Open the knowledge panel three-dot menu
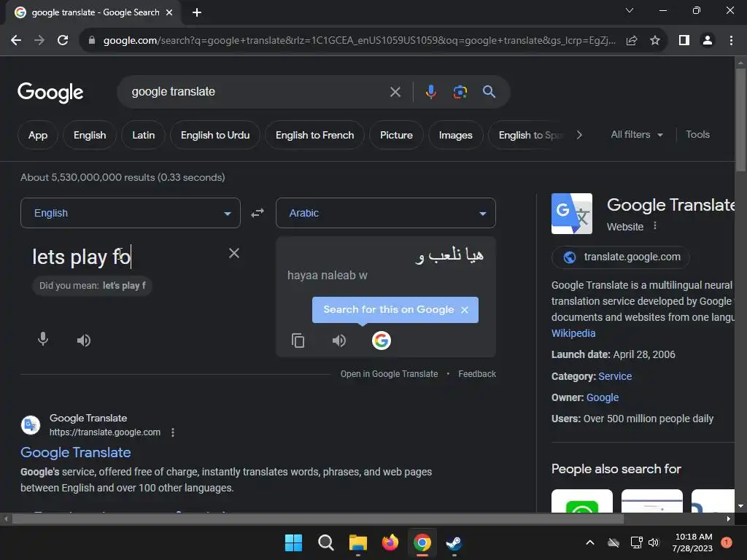Image resolution: width=747 pixels, height=560 pixels. pos(655,226)
